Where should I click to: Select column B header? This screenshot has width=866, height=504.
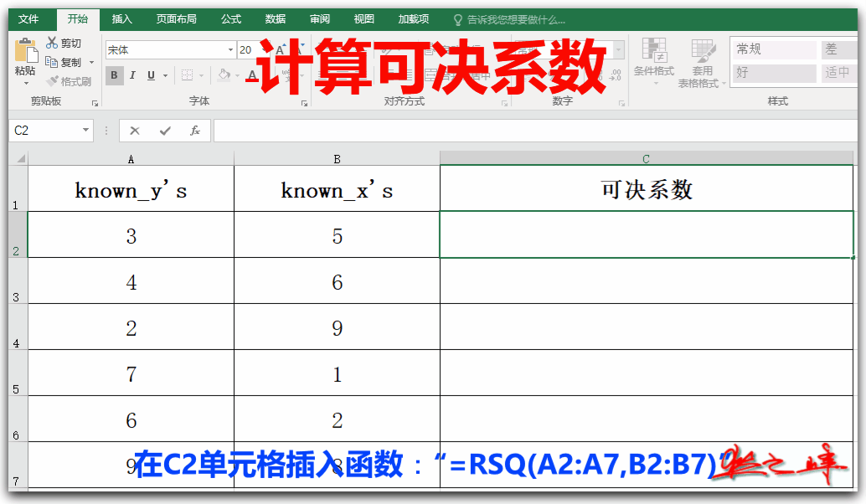click(337, 159)
